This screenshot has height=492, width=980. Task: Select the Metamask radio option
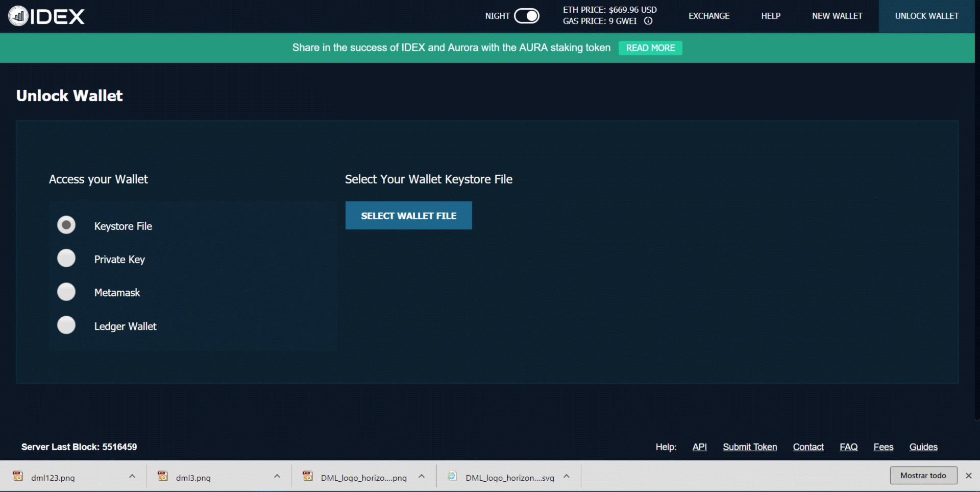(x=66, y=292)
